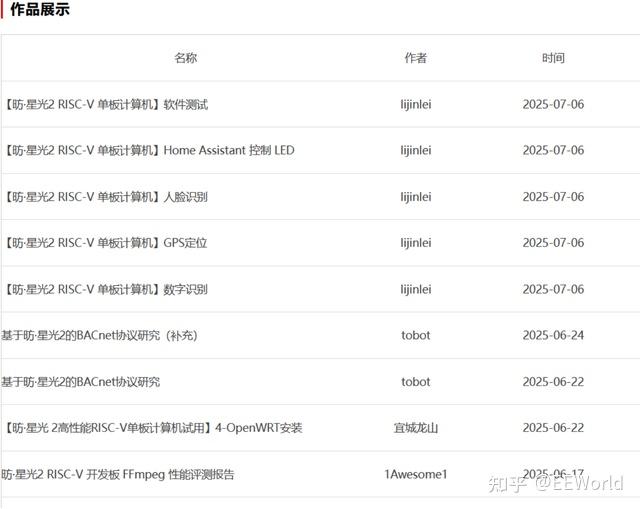Select author lijinlei in the GPS定位 row

click(x=416, y=243)
